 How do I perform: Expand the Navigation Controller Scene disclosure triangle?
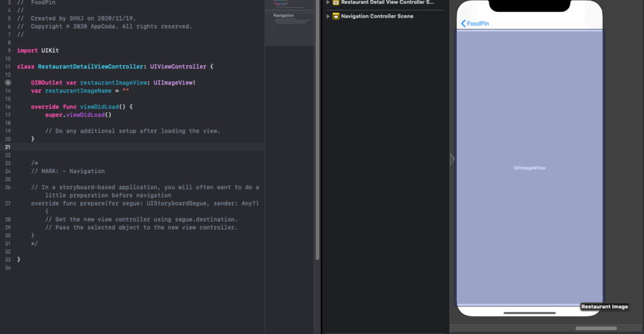tap(328, 16)
